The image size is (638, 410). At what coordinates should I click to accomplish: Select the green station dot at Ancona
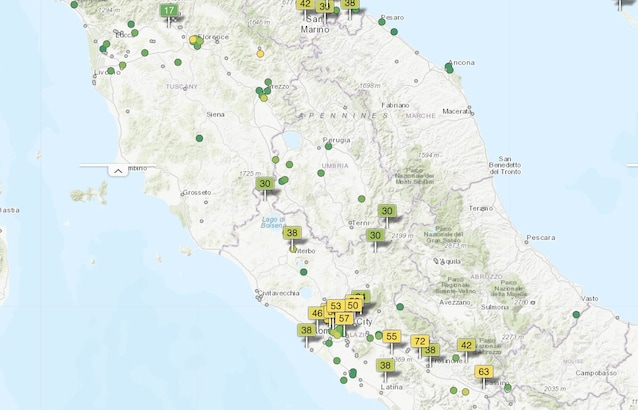449,68
